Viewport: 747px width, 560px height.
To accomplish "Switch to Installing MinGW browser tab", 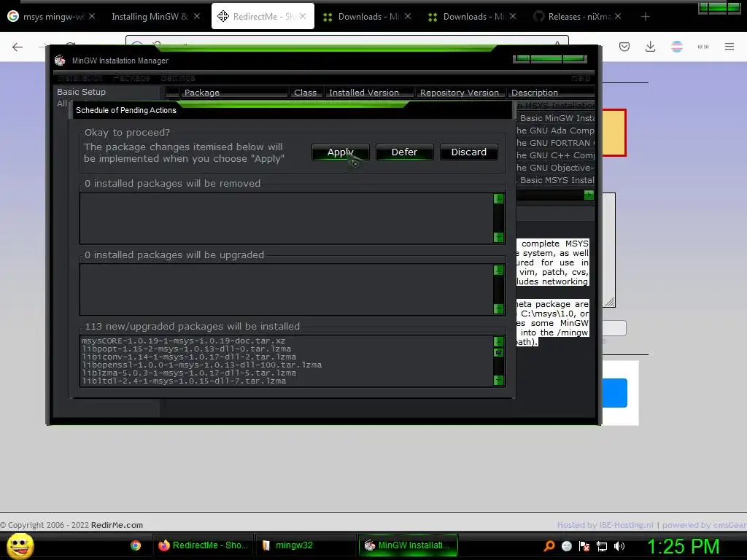I will (x=150, y=17).
